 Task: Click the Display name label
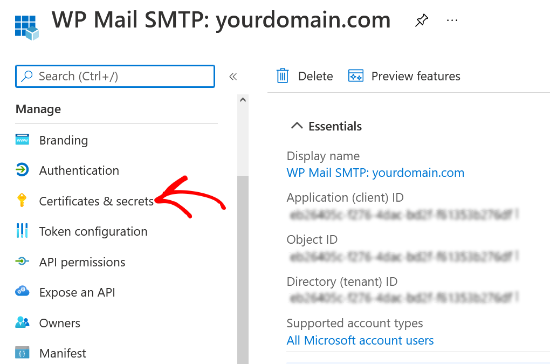(323, 156)
